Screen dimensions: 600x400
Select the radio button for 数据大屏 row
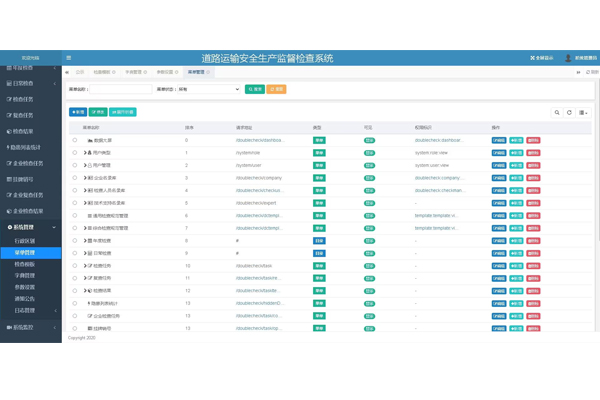[74, 140]
